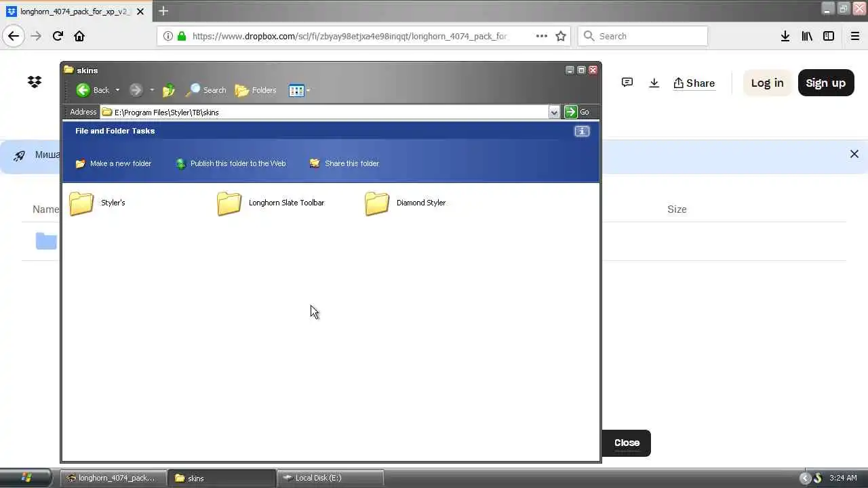Download the file from Dropbox
The width and height of the screenshot is (868, 488).
tap(654, 83)
